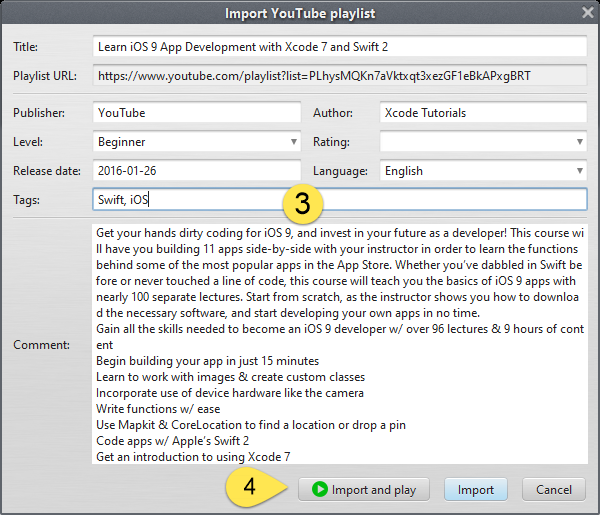
Task: Close the Import YouTube playlist dialog
Action: tap(587, 13)
